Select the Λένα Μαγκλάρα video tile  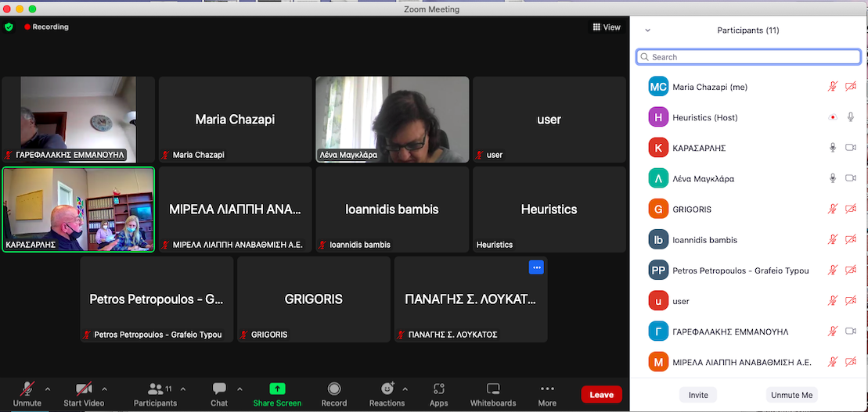click(x=392, y=120)
